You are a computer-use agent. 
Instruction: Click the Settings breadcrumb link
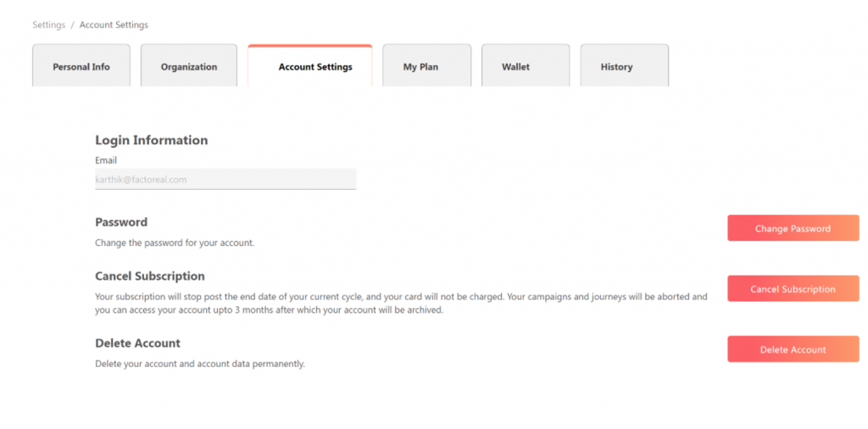[48, 25]
